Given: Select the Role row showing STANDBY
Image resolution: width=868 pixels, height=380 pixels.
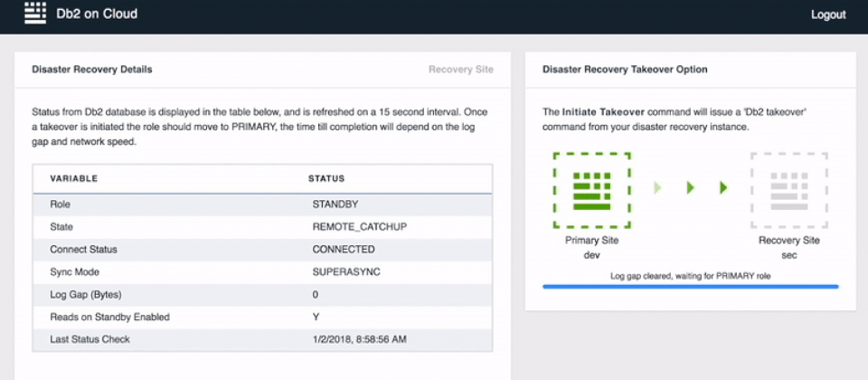Looking at the screenshot, I should click(x=262, y=204).
